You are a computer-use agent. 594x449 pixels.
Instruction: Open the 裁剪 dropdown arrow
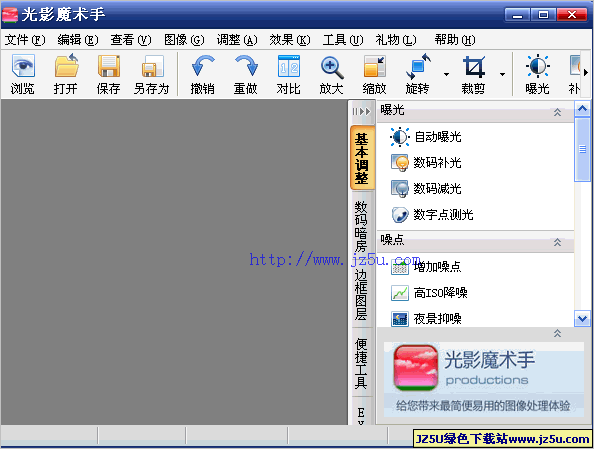point(502,74)
